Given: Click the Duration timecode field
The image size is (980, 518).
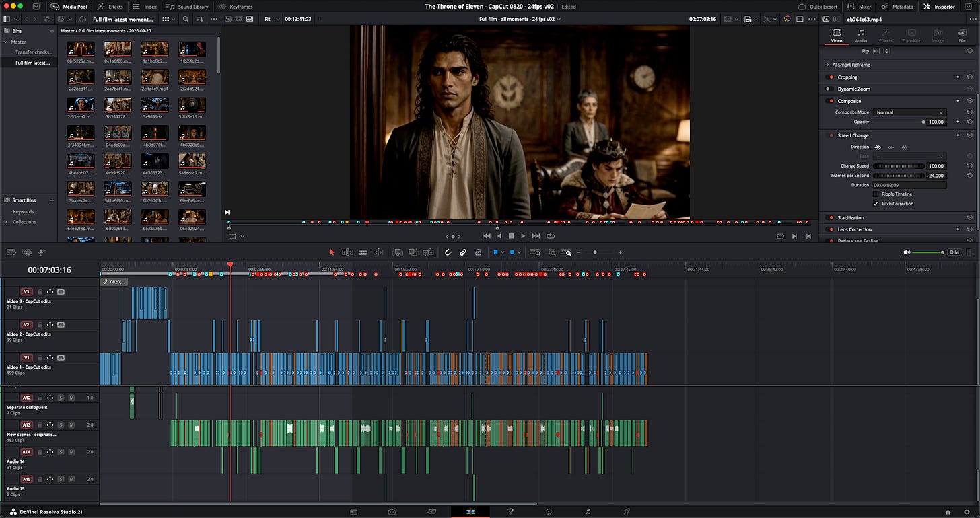Looking at the screenshot, I should point(909,185).
